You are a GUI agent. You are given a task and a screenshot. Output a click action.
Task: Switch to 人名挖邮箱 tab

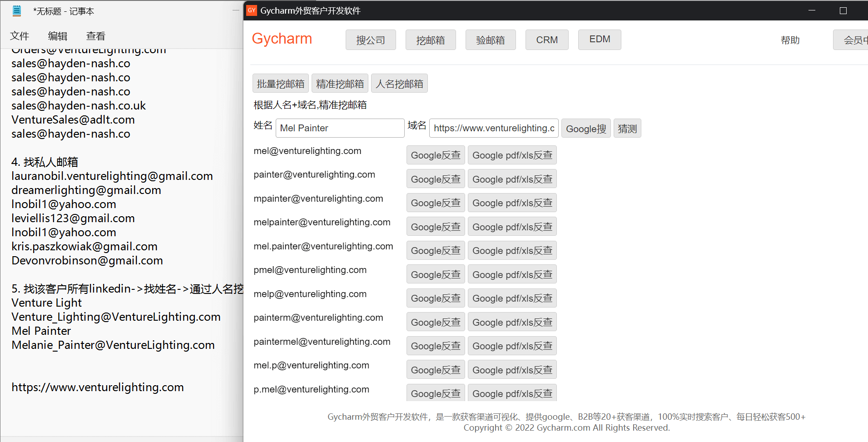[399, 84]
